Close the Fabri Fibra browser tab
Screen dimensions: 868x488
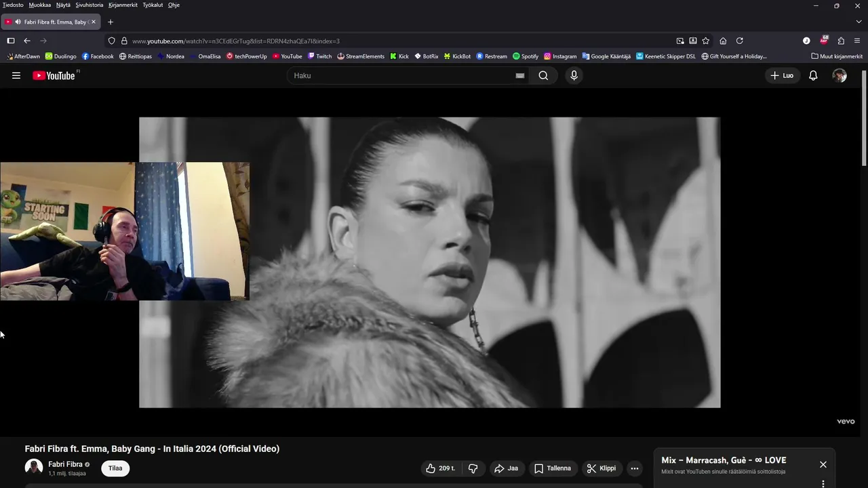click(93, 22)
